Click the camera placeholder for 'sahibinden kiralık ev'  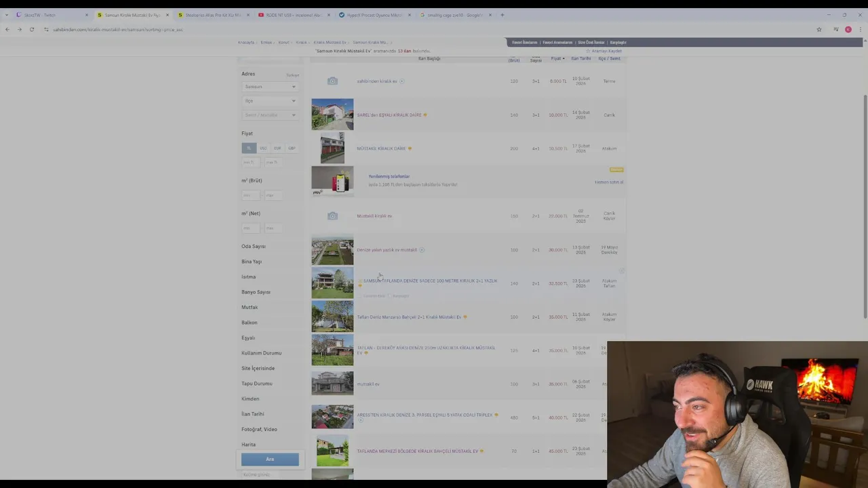pyautogui.click(x=332, y=81)
